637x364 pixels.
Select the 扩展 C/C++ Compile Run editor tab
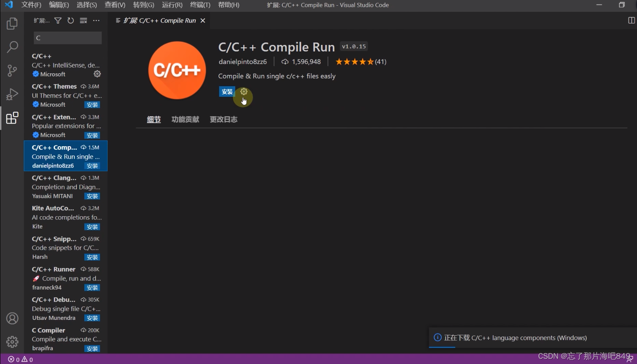point(160,21)
